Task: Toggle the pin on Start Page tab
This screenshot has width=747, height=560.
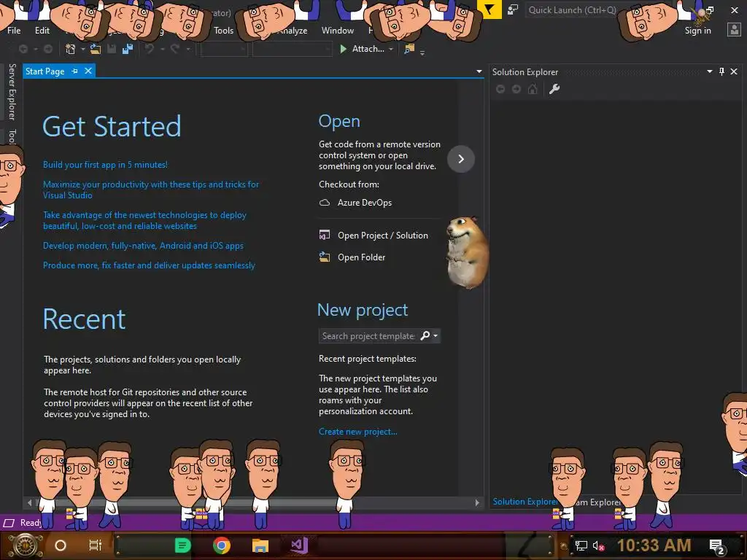Action: tap(75, 71)
